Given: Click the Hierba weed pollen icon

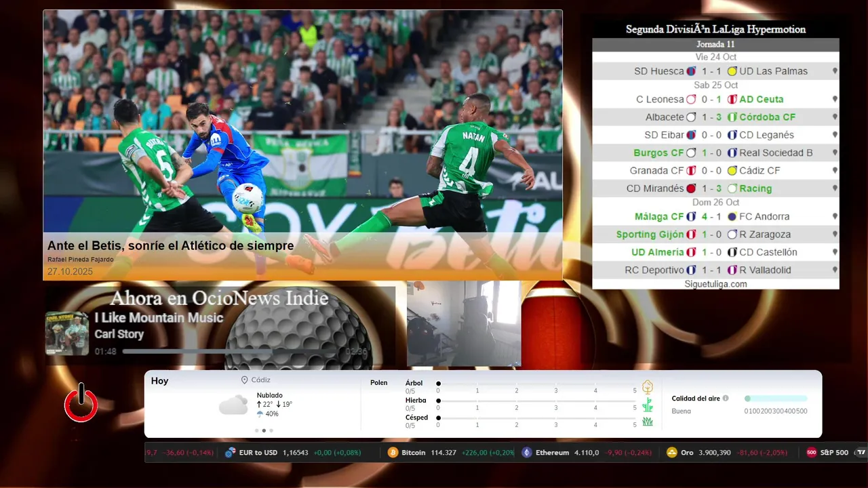Looking at the screenshot, I should click(x=648, y=405).
